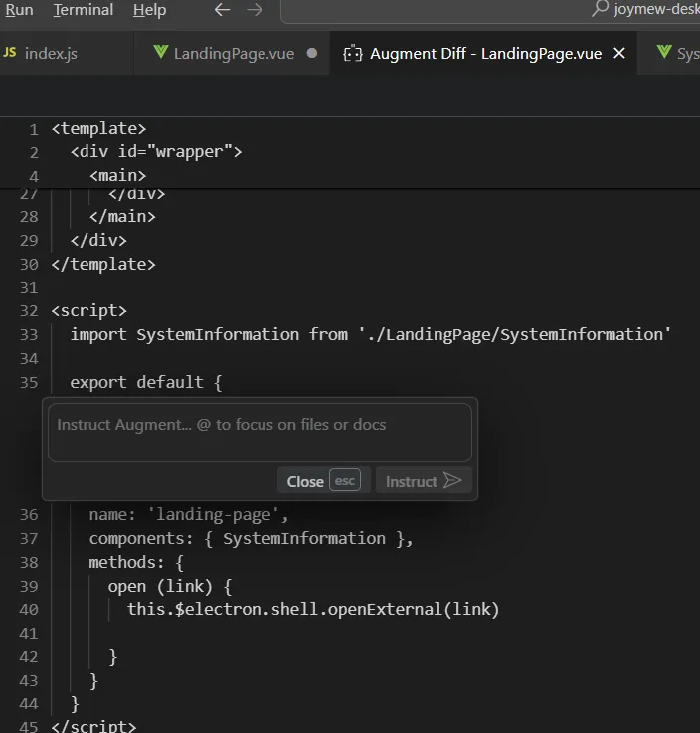Click the 'open (link) {' line
The height and width of the screenshot is (733, 700).
point(170,586)
